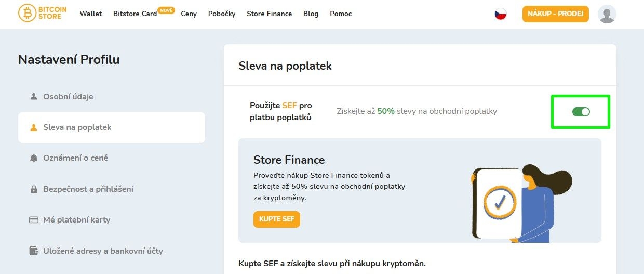The image size is (644, 274).
Task: Click the wallet icon for Uložené adresy
Action: point(34,251)
